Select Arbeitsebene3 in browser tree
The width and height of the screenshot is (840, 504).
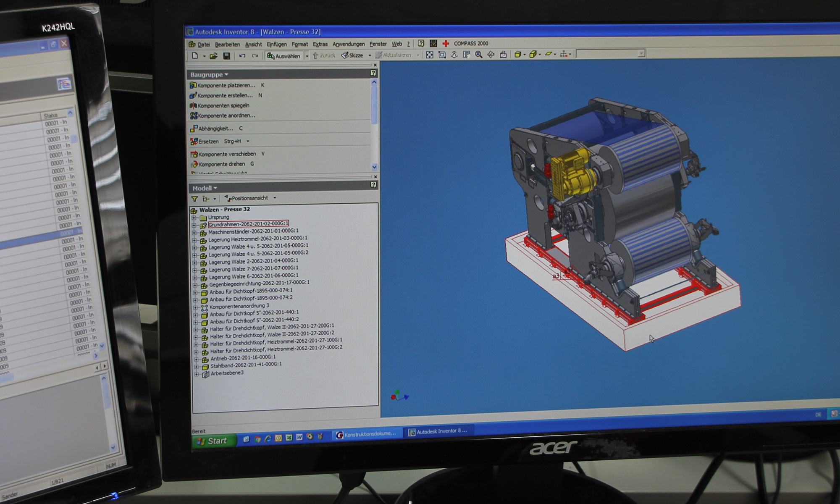(227, 373)
